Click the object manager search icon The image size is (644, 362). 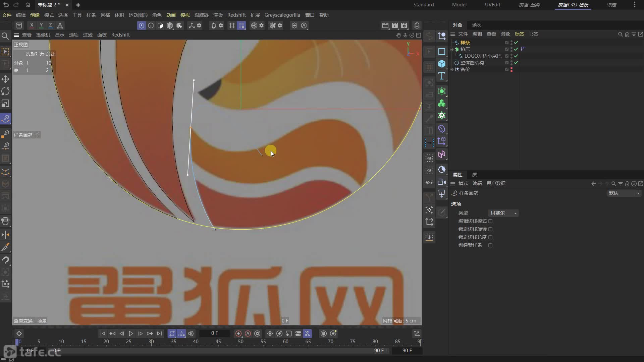point(620,34)
